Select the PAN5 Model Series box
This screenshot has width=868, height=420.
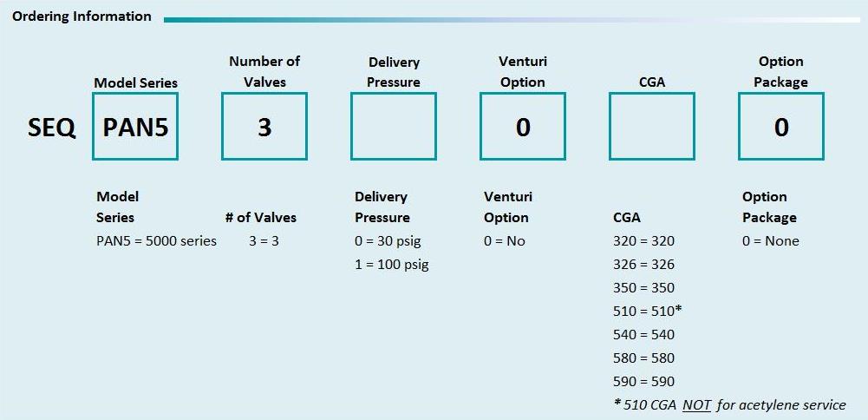click(135, 127)
